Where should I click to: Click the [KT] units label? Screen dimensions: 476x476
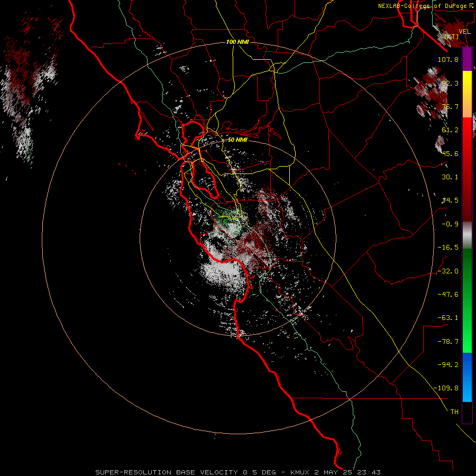452,36
